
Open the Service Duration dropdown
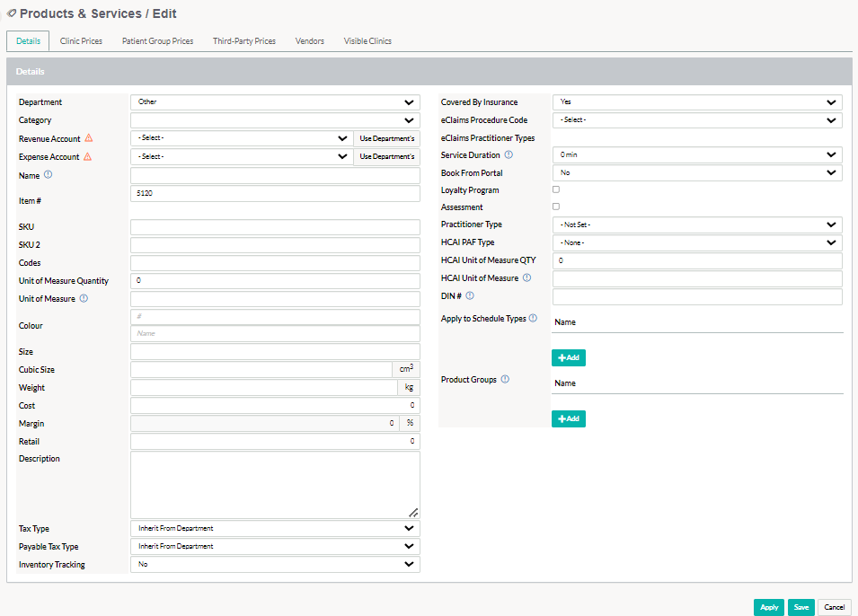697,154
